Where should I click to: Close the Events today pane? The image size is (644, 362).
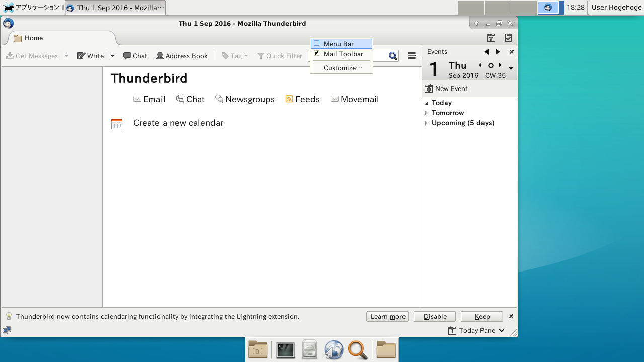click(x=512, y=52)
